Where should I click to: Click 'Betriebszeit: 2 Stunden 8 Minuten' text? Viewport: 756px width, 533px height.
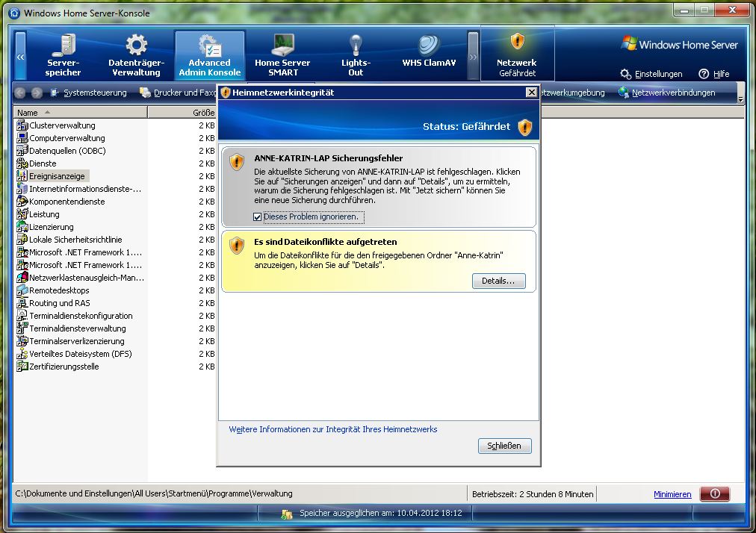(533, 494)
